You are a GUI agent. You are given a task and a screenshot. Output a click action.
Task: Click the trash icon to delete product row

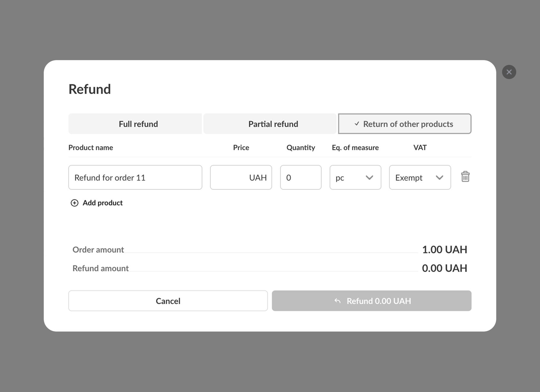tap(465, 177)
